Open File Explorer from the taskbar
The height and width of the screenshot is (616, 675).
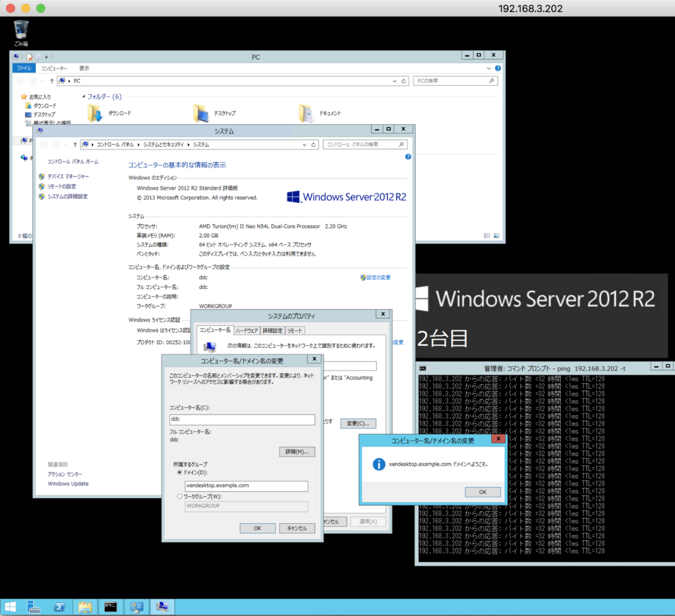(x=85, y=607)
